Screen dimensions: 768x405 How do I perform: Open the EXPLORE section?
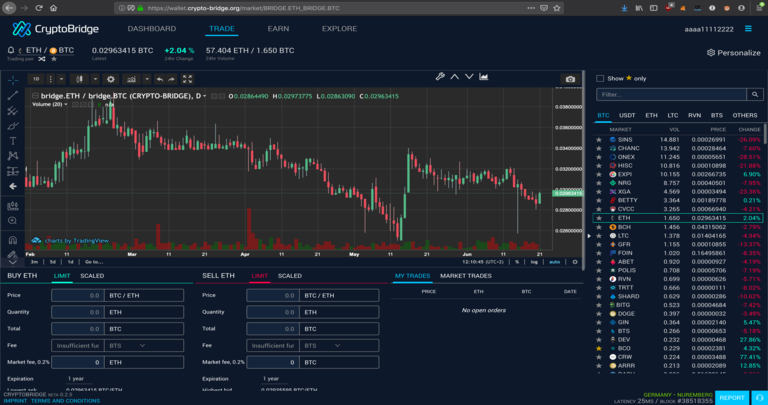[x=339, y=29]
